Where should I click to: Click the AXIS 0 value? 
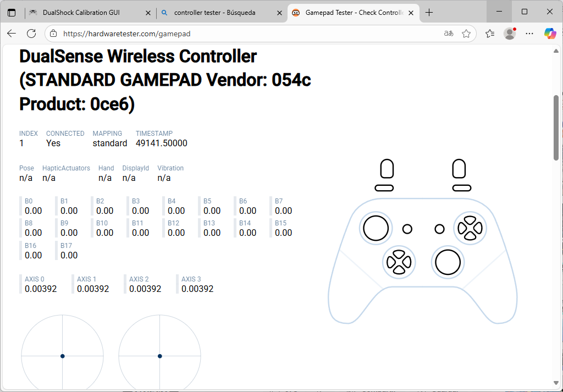point(41,289)
